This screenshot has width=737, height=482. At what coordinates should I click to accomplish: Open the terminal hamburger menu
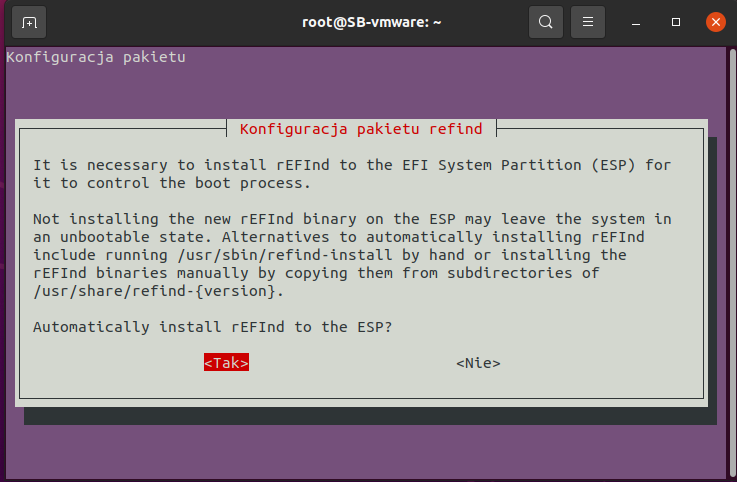click(x=588, y=21)
